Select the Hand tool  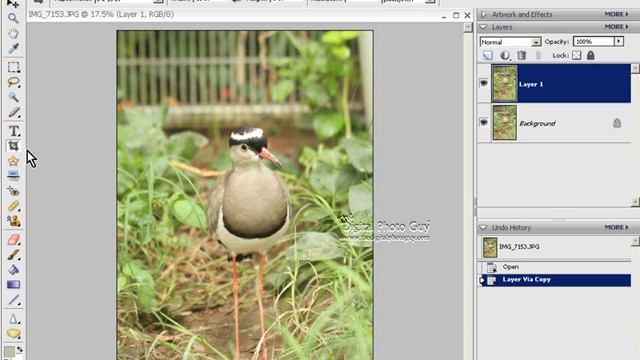13,33
